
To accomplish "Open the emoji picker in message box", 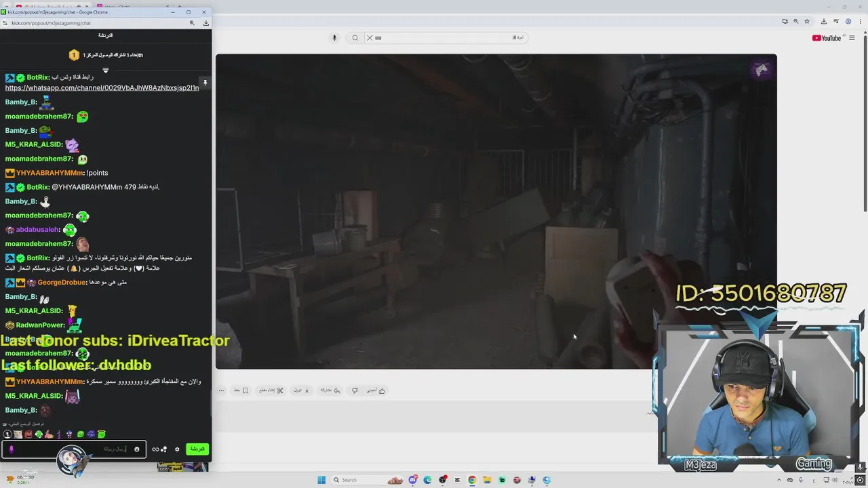I will point(136,449).
